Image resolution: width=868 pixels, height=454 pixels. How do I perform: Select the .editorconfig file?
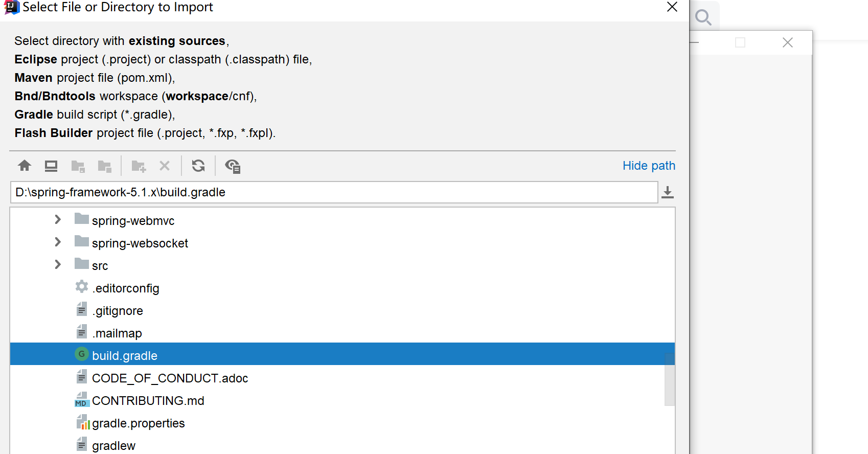(126, 288)
